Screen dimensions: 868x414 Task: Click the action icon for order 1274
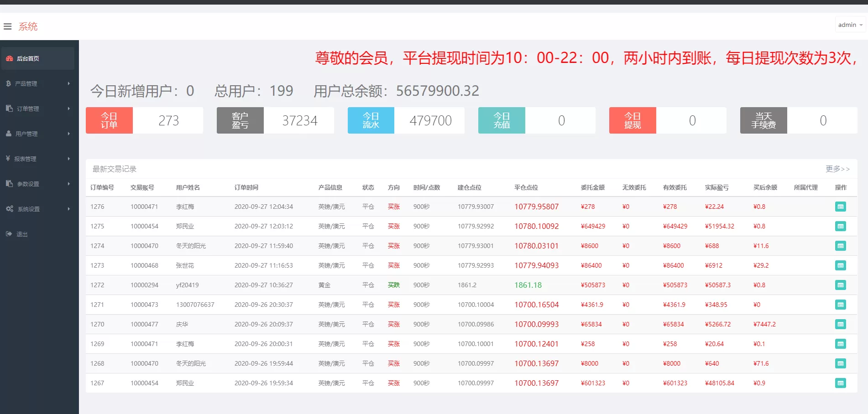pyautogui.click(x=840, y=246)
